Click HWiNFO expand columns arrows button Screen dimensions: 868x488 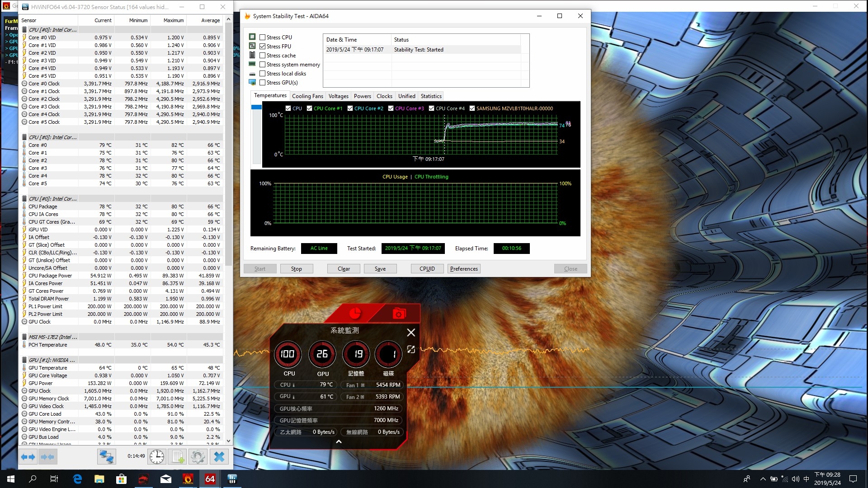pos(28,457)
